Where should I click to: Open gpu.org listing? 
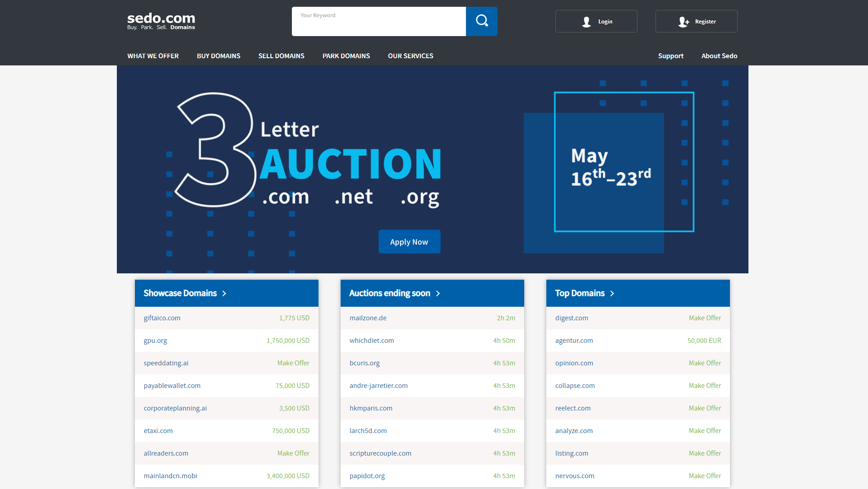tap(155, 341)
